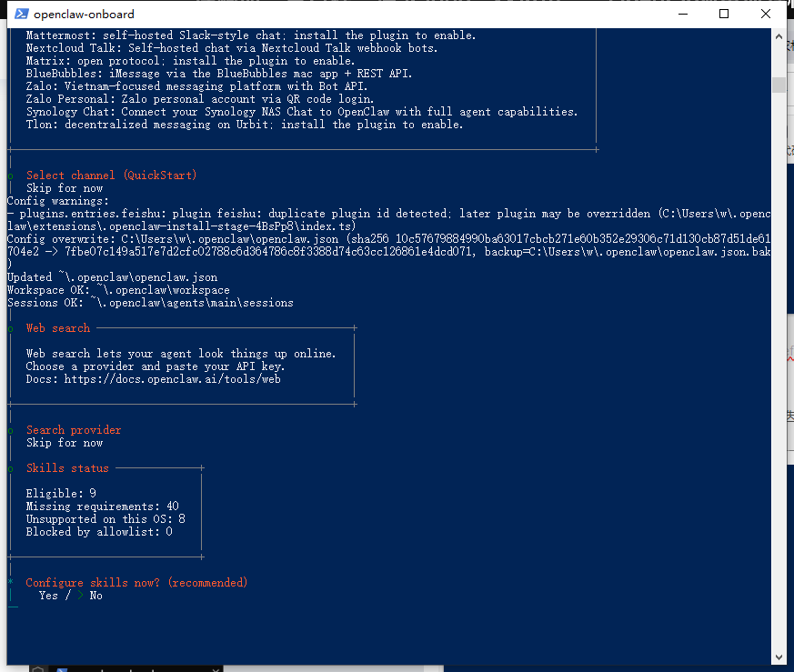Click "Choose a provider and paste your API key"
This screenshot has width=794, height=672.
[156, 366]
